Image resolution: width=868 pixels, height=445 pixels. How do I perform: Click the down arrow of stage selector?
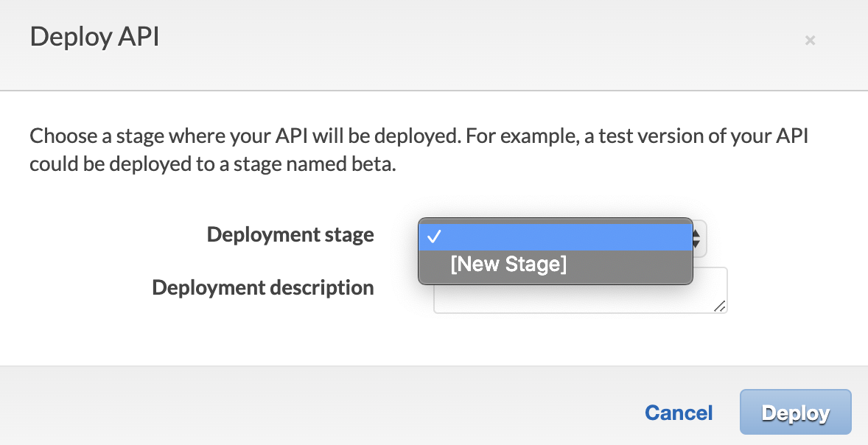[x=696, y=242]
